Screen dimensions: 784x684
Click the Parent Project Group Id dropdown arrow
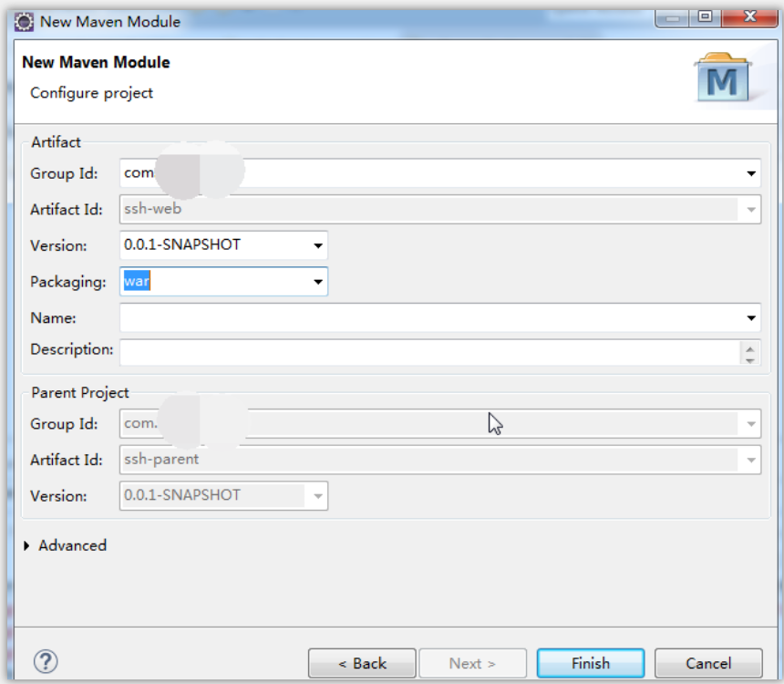point(751,424)
